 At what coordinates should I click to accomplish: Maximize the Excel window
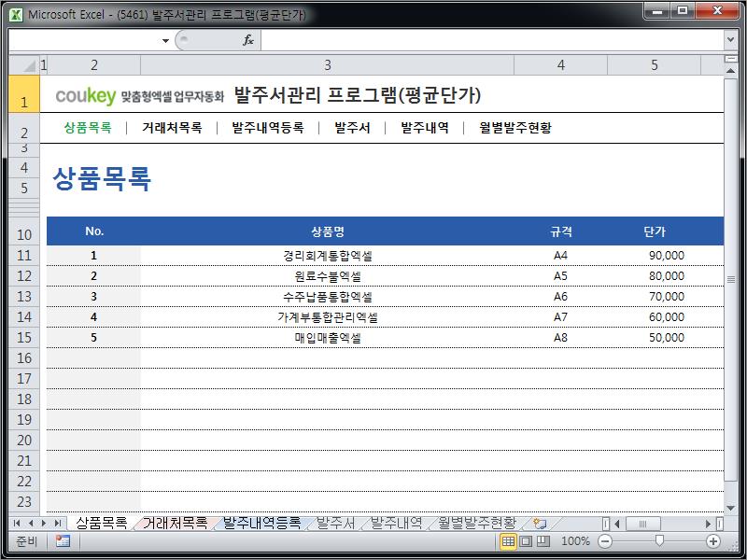(683, 10)
